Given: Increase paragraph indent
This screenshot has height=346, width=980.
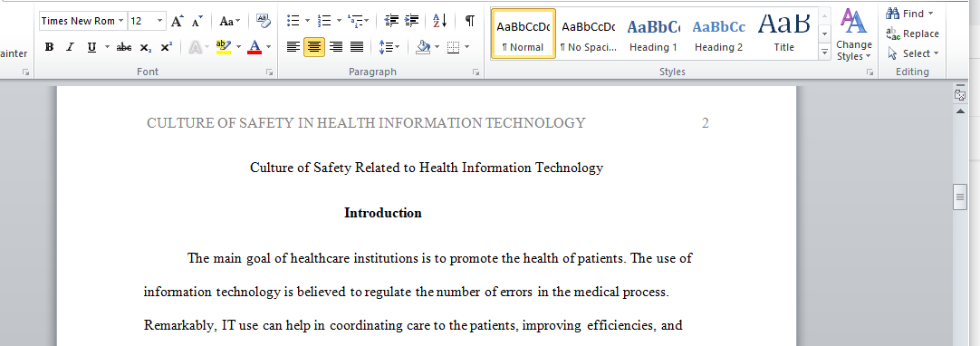Looking at the screenshot, I should coord(411,21).
